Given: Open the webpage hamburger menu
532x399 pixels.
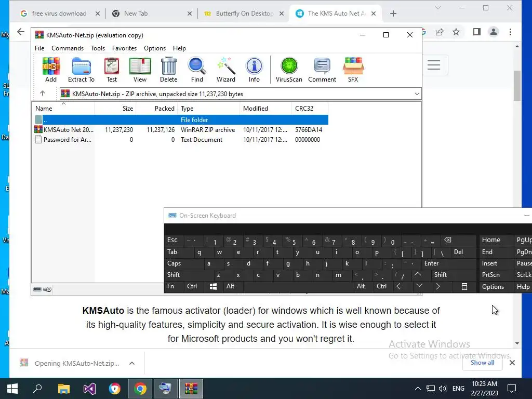Looking at the screenshot, I should point(434,65).
